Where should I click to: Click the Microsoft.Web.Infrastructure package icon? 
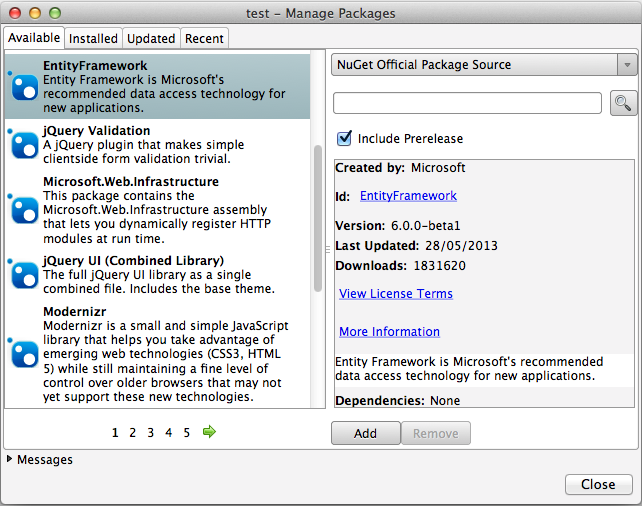[x=25, y=210]
